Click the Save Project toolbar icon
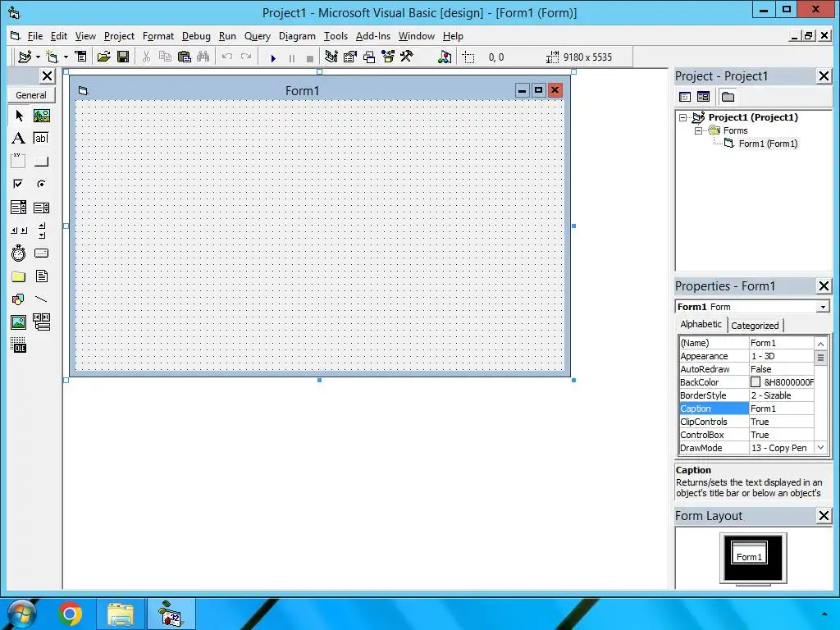The height and width of the screenshot is (630, 840). point(123,57)
